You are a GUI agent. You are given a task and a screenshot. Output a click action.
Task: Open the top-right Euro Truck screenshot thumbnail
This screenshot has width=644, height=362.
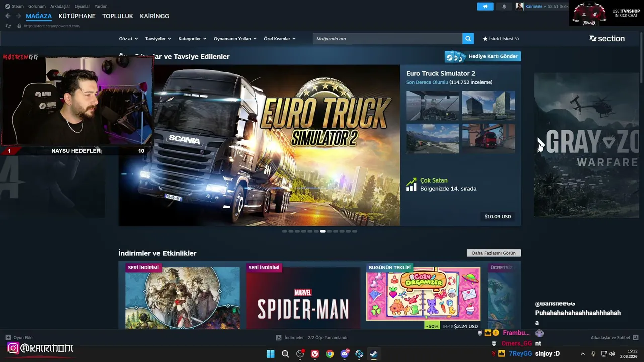pos(489,106)
